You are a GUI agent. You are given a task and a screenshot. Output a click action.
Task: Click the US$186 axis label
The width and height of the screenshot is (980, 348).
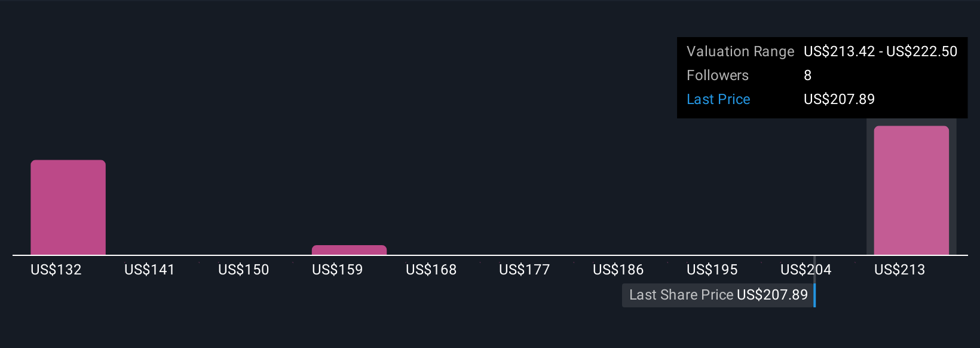pyautogui.click(x=618, y=270)
